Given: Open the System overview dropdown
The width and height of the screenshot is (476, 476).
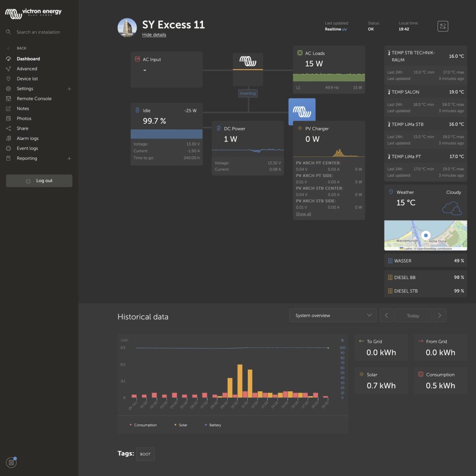Looking at the screenshot, I should (x=333, y=316).
